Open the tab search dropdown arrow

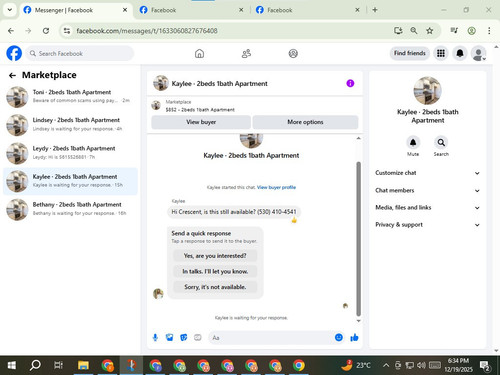point(10,10)
